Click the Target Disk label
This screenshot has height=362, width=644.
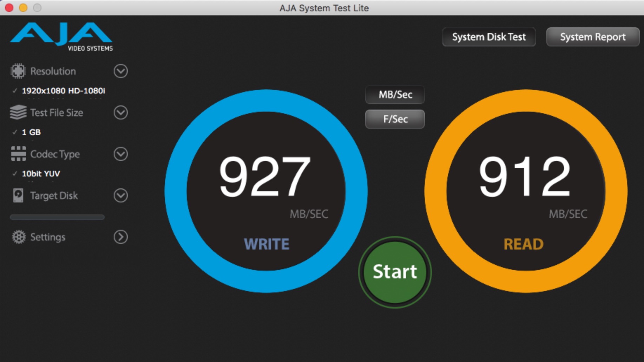(54, 195)
